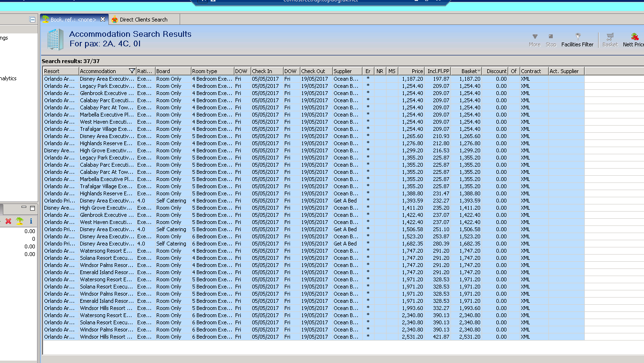This screenshot has width=644, height=363.
Task: Sort by the Check Out column header
Action: (x=316, y=71)
